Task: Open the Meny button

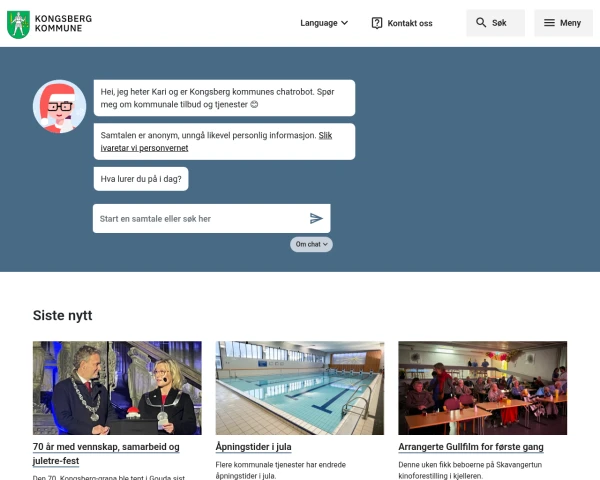Action: 563,23
